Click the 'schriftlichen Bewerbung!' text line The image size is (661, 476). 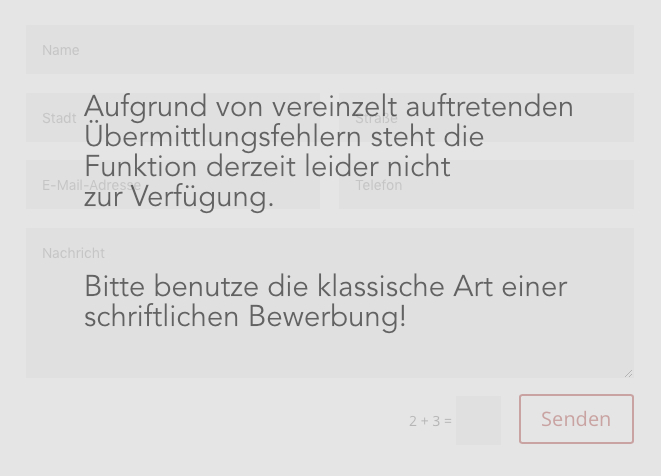point(245,317)
